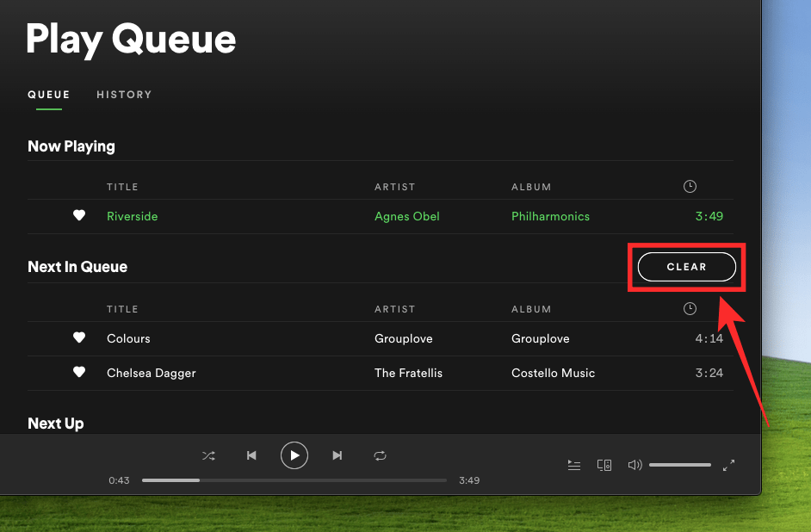
Task: Toggle repeat mode on
Action: [381, 455]
